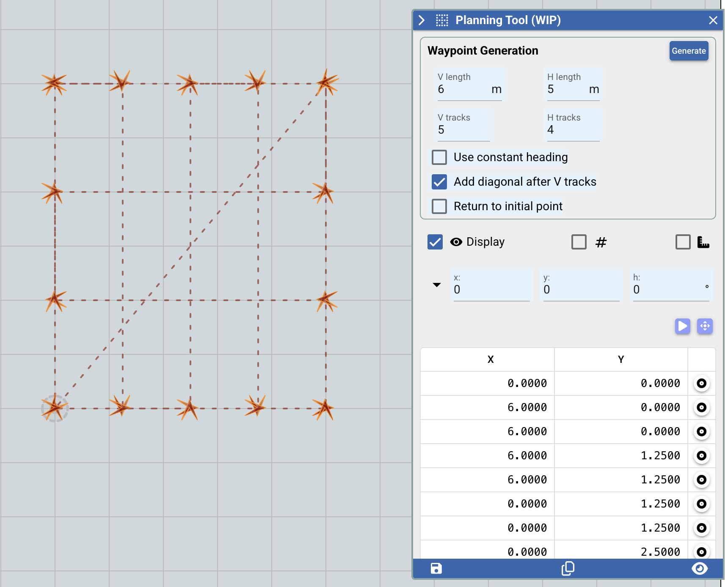Click the save icon in bottom bar
Screen dimensions: 728x587
[436, 568]
